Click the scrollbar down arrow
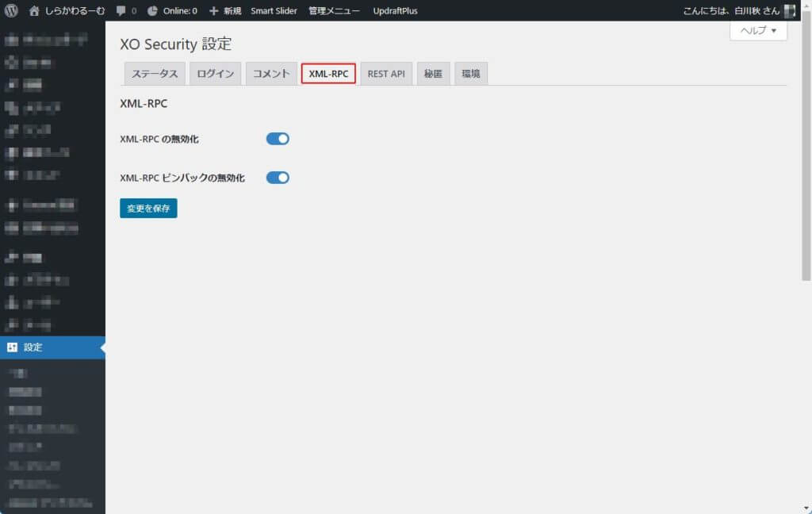The height and width of the screenshot is (514, 812). point(806,508)
